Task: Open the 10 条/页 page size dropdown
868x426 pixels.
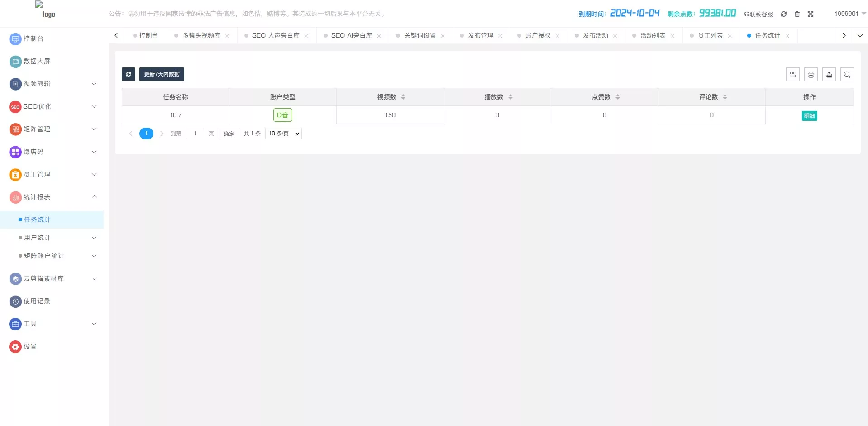Action: [x=283, y=133]
